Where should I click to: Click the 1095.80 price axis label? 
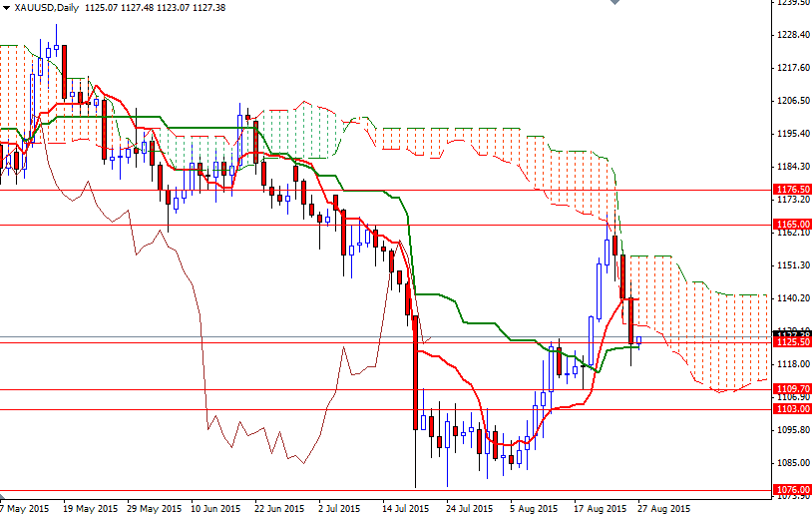click(793, 430)
